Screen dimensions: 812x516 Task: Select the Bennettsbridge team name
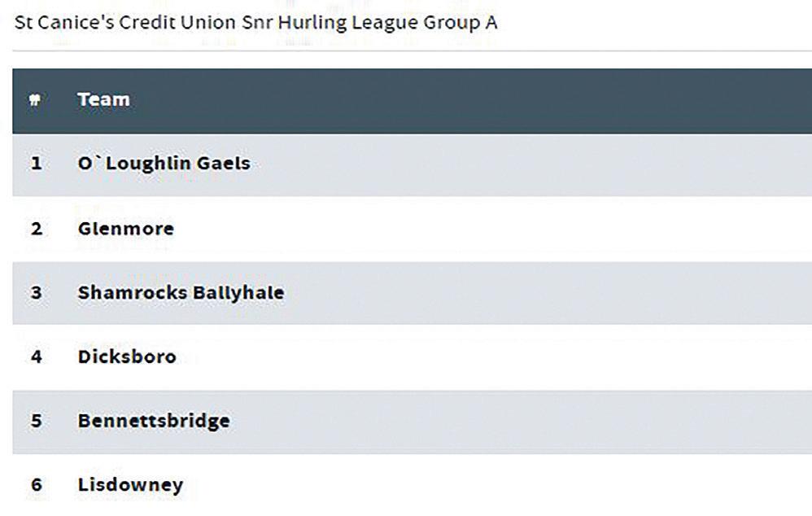(154, 421)
